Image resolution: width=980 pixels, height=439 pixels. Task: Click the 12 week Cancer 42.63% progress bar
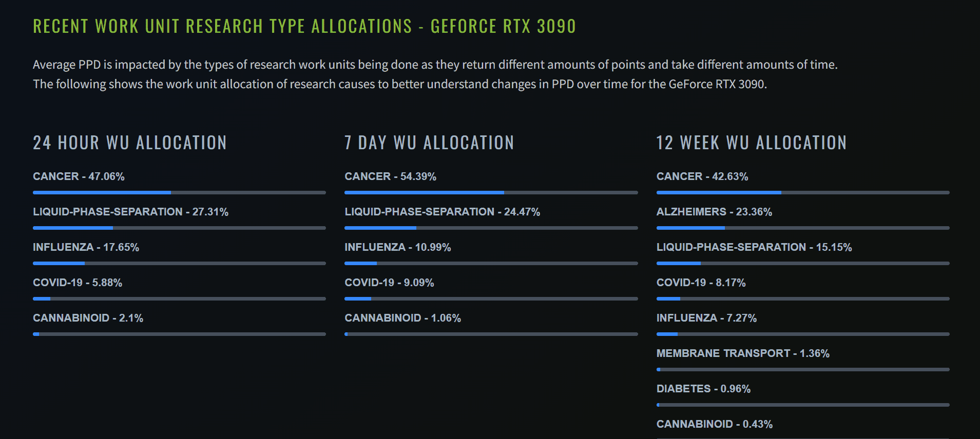click(803, 193)
